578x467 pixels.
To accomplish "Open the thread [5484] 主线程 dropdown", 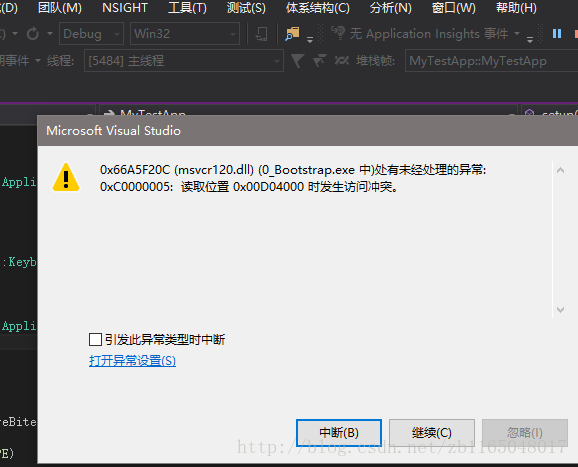I will pos(184,60).
